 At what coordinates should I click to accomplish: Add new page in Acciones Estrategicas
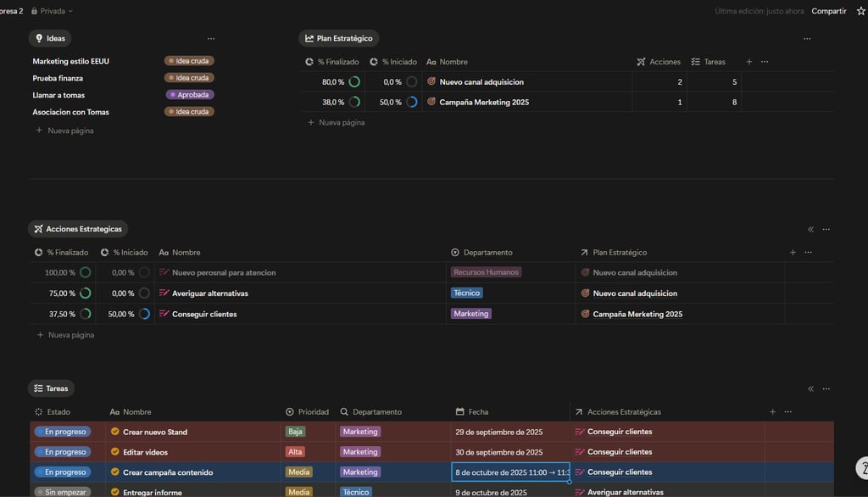click(65, 335)
